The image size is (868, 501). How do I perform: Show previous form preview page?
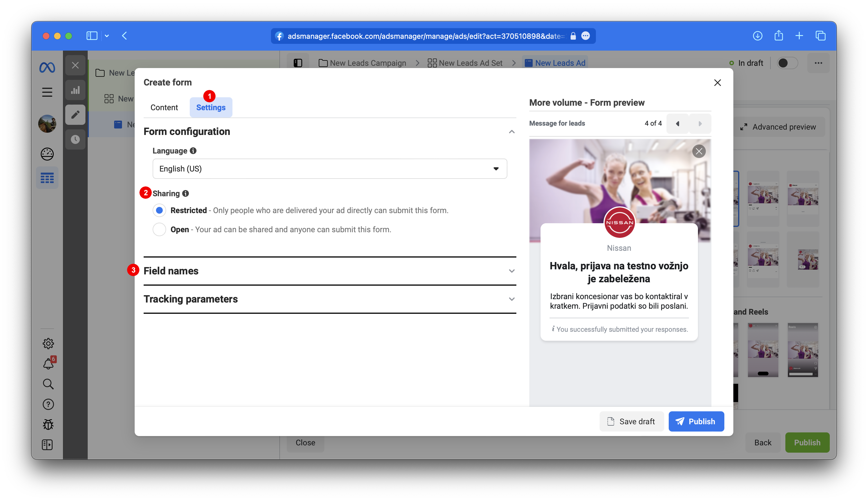[677, 123]
